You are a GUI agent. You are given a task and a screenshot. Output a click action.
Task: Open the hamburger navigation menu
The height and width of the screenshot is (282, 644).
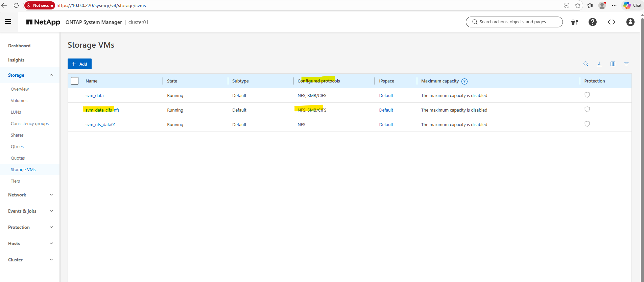8,22
